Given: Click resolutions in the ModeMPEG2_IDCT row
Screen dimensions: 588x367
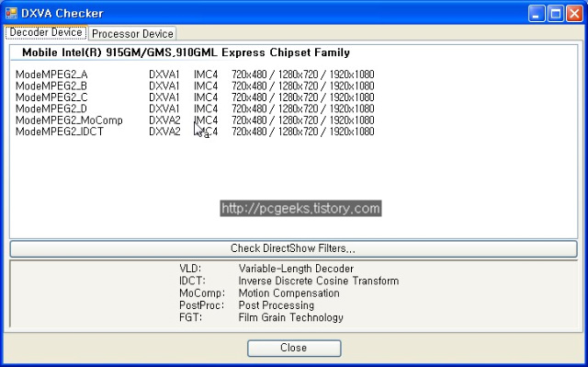Looking at the screenshot, I should click(303, 132).
